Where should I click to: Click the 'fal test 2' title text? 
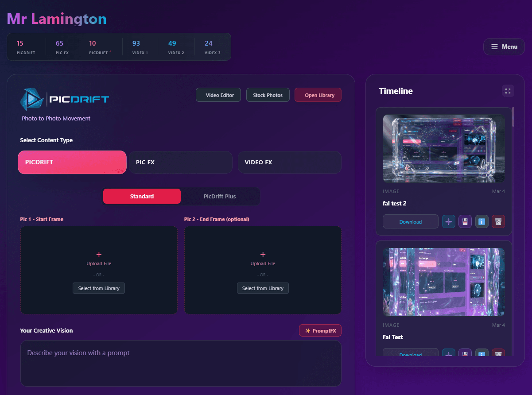pos(394,203)
